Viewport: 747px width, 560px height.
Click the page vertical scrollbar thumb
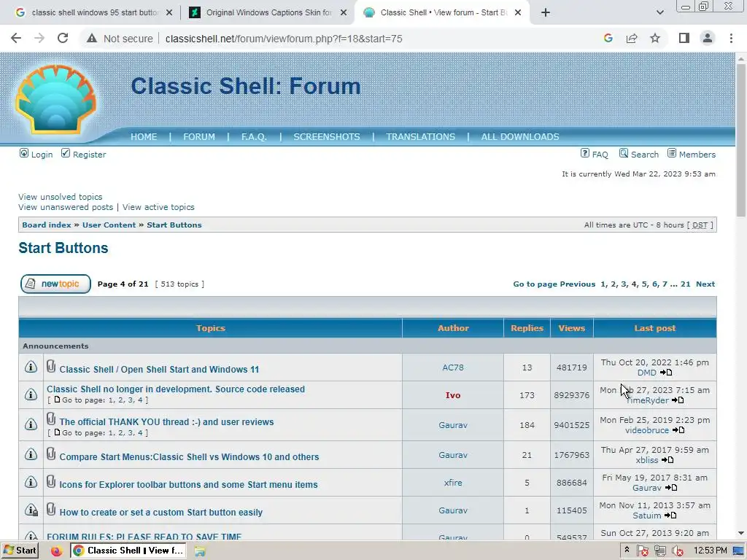741,141
